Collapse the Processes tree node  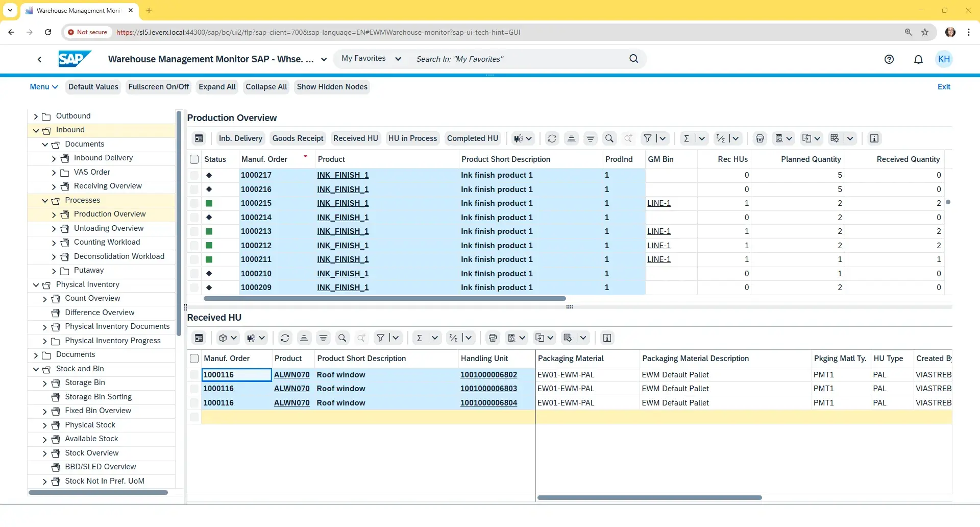(45, 201)
